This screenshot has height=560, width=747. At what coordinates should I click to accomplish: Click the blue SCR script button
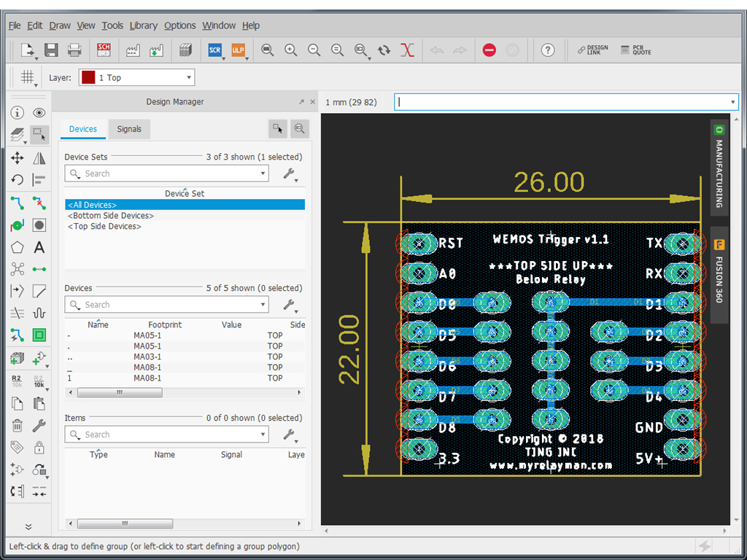215,50
